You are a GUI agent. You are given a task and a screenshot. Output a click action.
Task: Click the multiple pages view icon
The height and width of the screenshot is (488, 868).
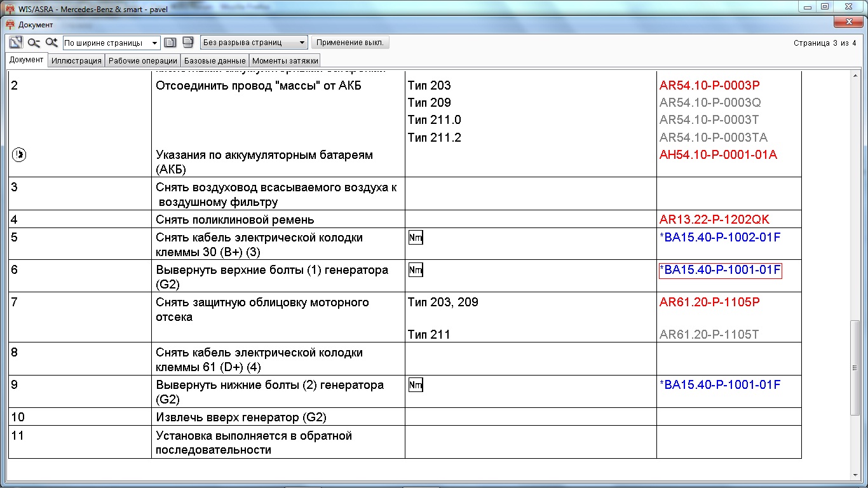click(x=188, y=43)
